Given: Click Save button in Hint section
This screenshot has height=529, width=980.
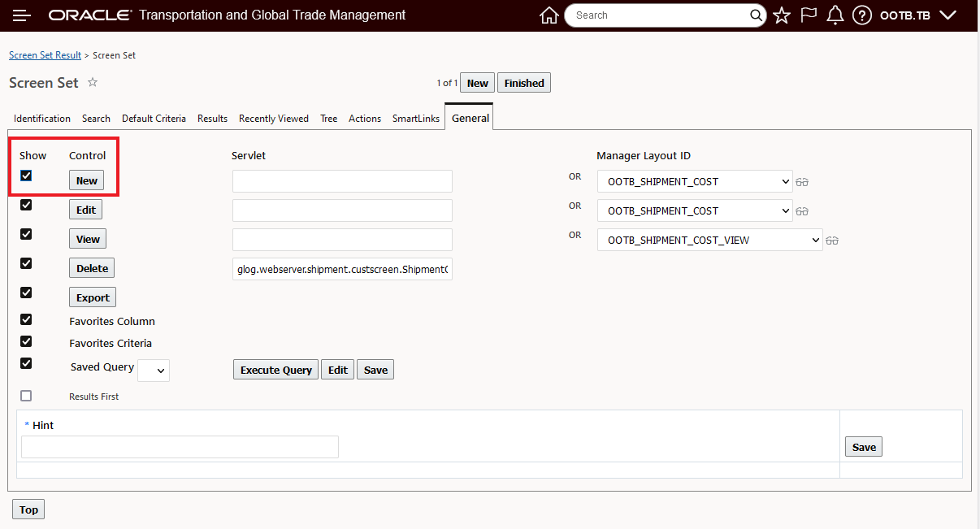Looking at the screenshot, I should tap(864, 447).
